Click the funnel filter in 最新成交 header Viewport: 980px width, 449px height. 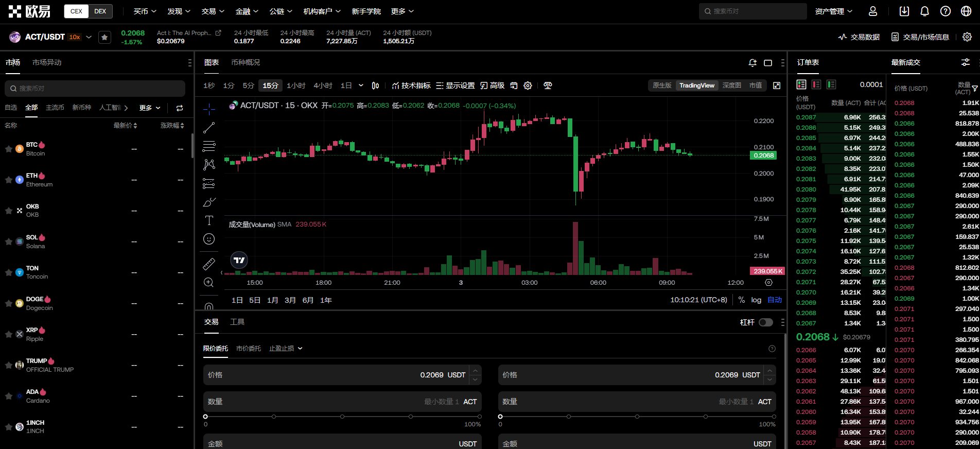[975, 89]
